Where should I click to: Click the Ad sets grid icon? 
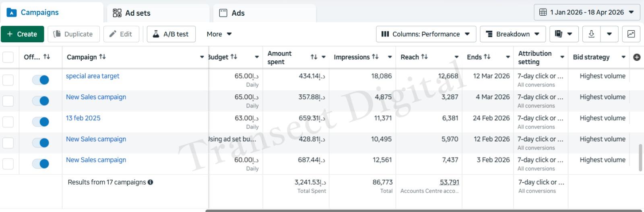coord(117,13)
